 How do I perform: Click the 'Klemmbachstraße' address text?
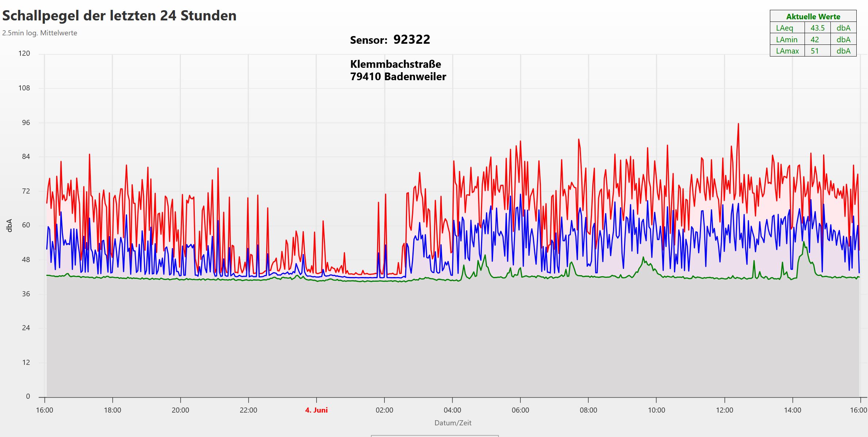395,64
